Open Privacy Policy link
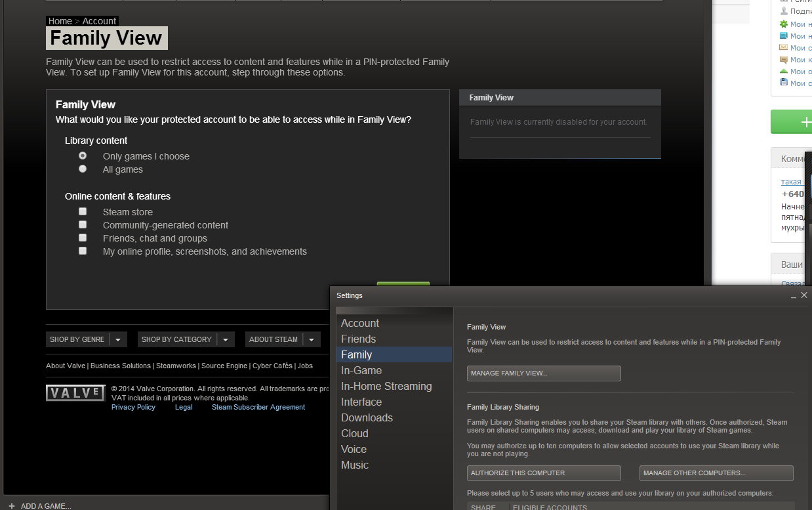Image resolution: width=812 pixels, height=510 pixels. click(x=133, y=407)
